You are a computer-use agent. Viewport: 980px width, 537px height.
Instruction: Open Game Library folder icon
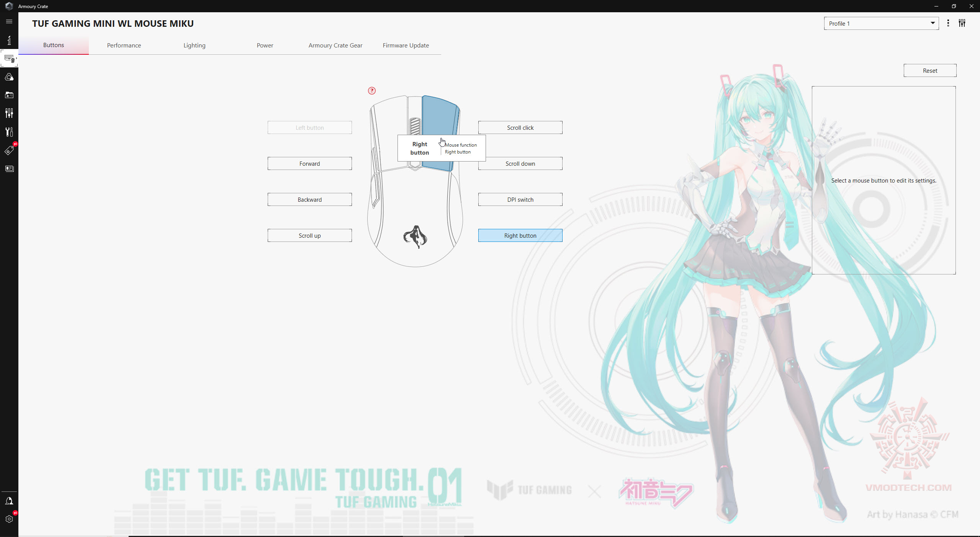9,95
